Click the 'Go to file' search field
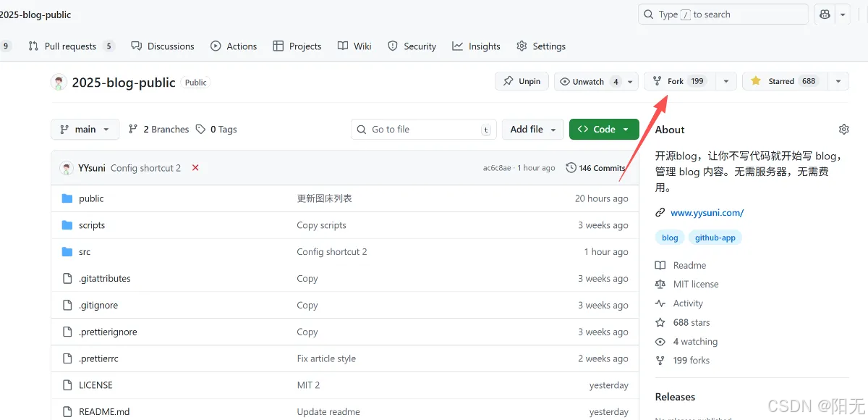This screenshot has height=420, width=868. 424,130
